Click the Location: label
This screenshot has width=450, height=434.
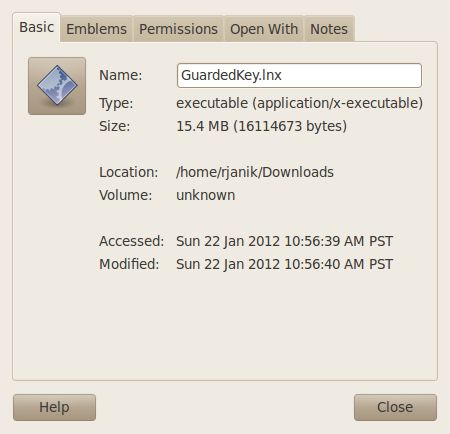coord(129,172)
